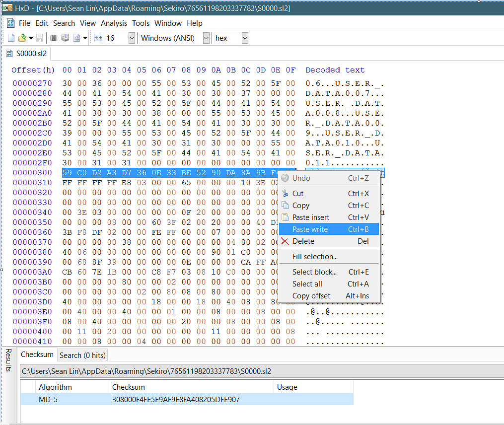The image size is (504, 425).
Task: Click the bytes-per-row width icon
Action: 98,38
